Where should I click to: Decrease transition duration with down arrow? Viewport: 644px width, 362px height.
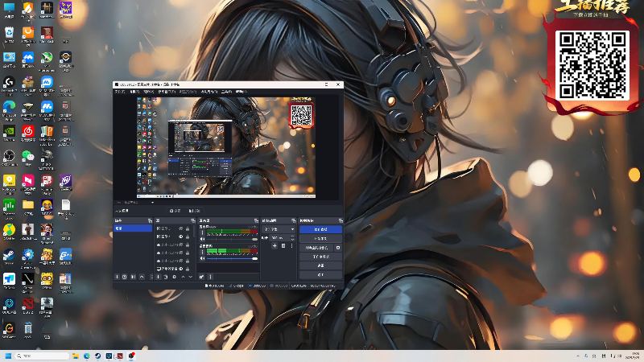click(293, 240)
